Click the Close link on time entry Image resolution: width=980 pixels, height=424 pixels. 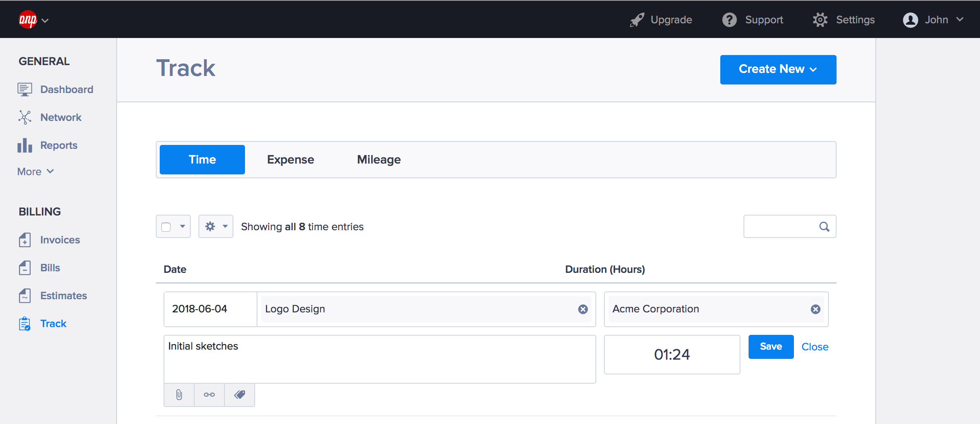pyautogui.click(x=815, y=346)
